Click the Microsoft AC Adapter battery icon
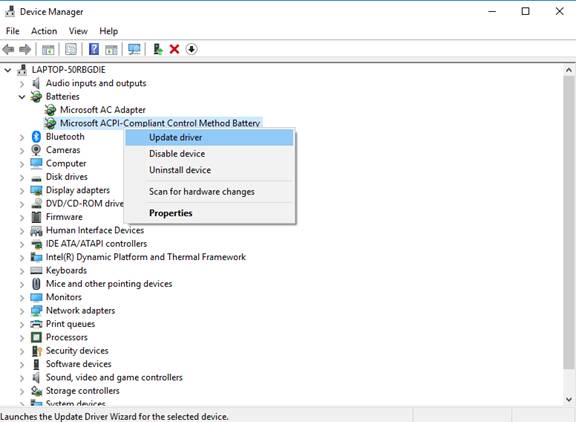Viewport: 576px width, 422px height. [50, 110]
